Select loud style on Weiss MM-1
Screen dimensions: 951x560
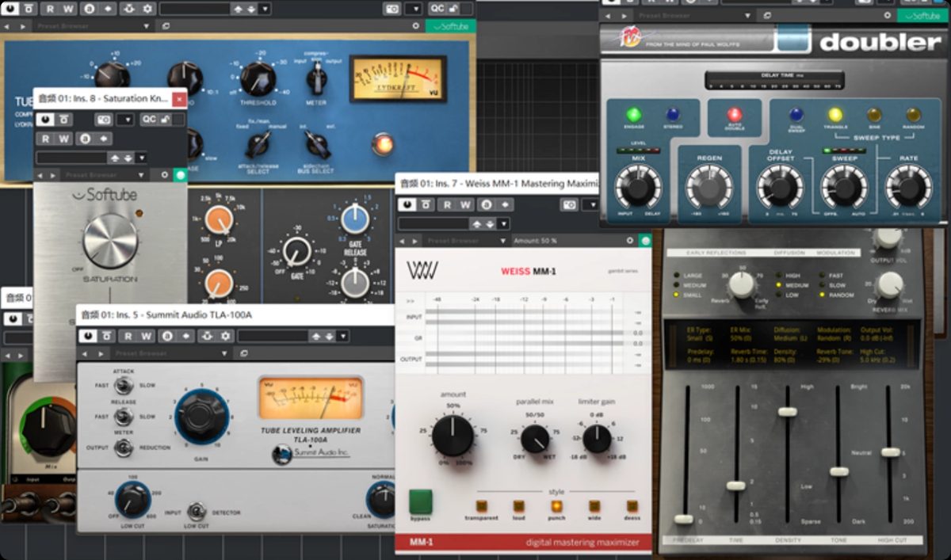(518, 505)
